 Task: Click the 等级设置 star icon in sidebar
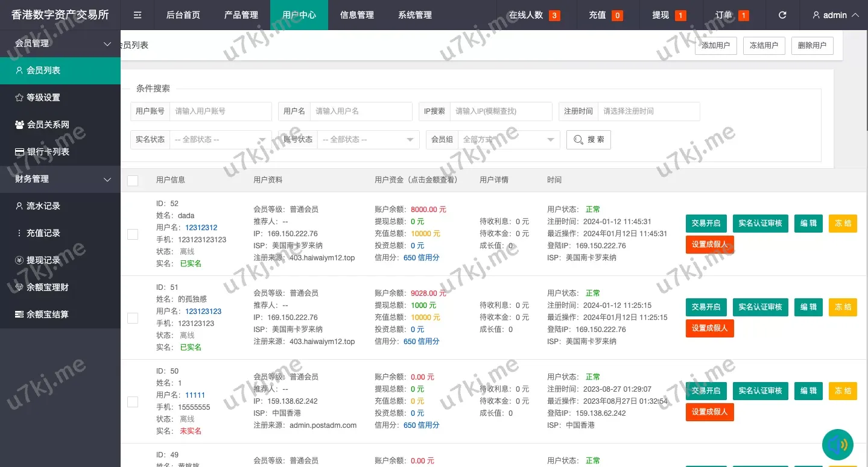[19, 98]
